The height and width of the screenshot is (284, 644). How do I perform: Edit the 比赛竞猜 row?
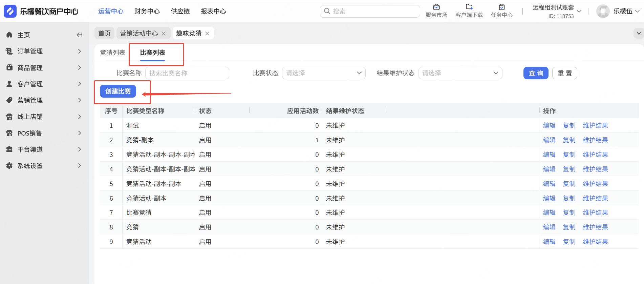click(549, 212)
